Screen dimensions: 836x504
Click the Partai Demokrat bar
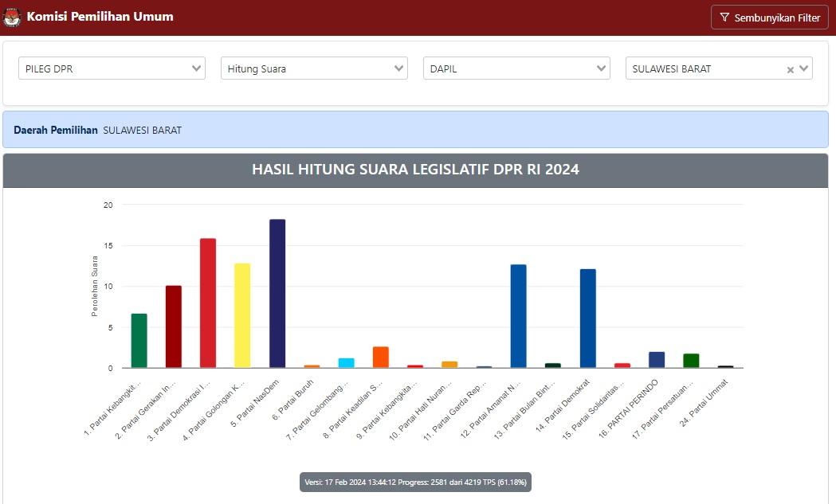[x=587, y=318]
